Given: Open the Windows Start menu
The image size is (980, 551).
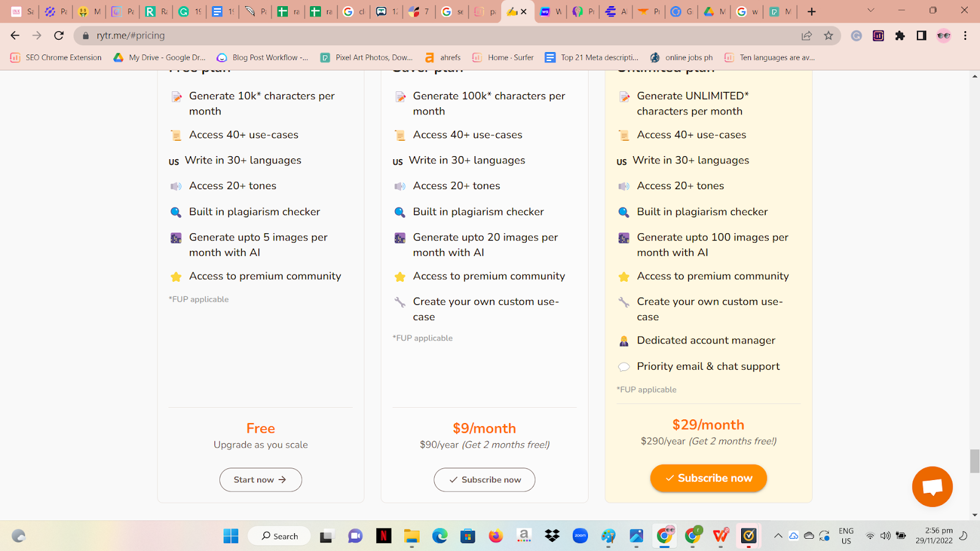Looking at the screenshot, I should 231,536.
